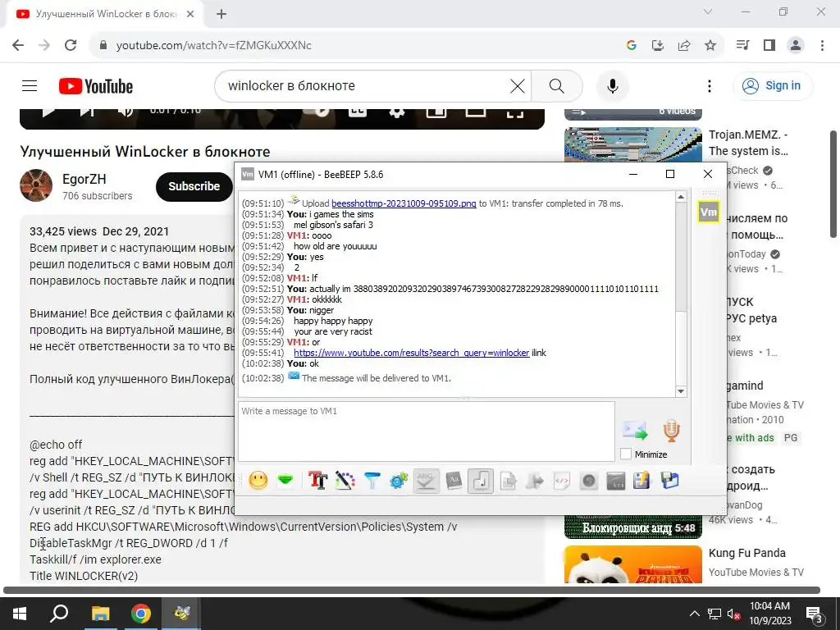
Task: Clear the YouTube search query with X
Action: pos(518,85)
